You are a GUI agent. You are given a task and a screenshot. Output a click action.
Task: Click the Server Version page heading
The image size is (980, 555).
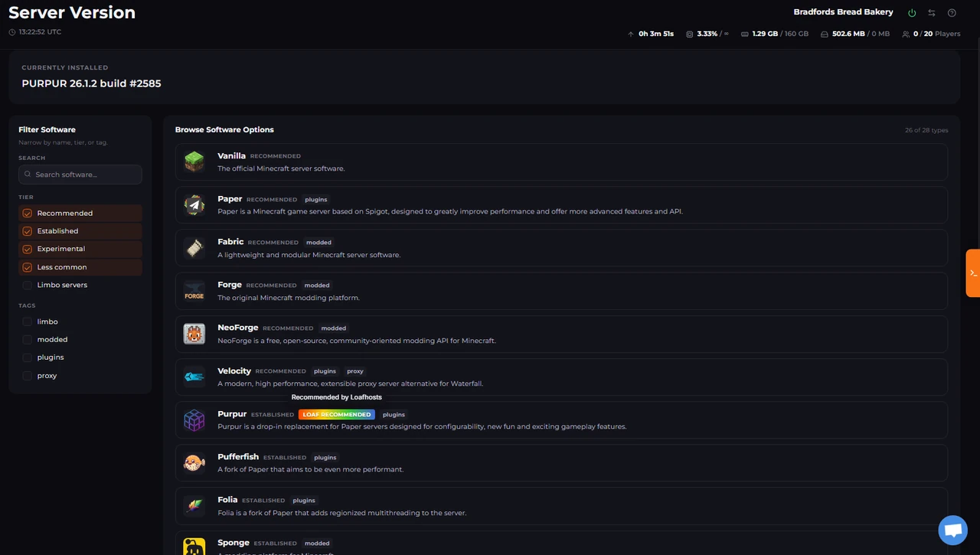coord(72,12)
